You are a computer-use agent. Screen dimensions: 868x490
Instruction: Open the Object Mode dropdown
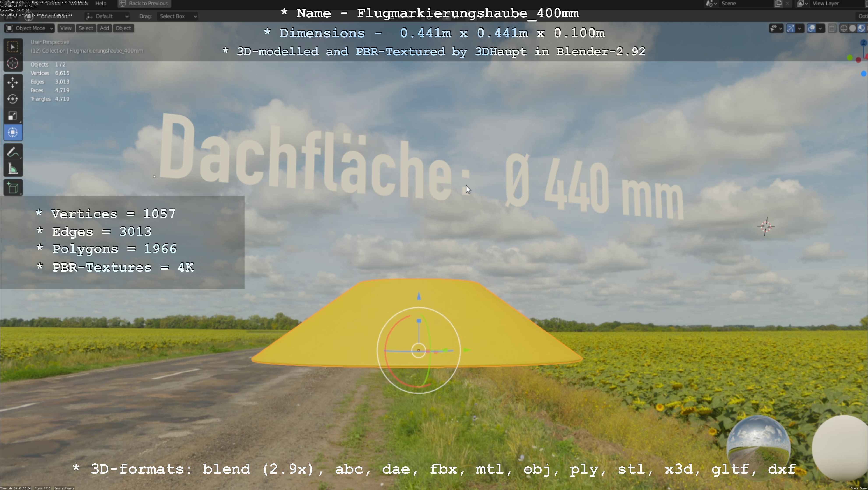point(30,28)
